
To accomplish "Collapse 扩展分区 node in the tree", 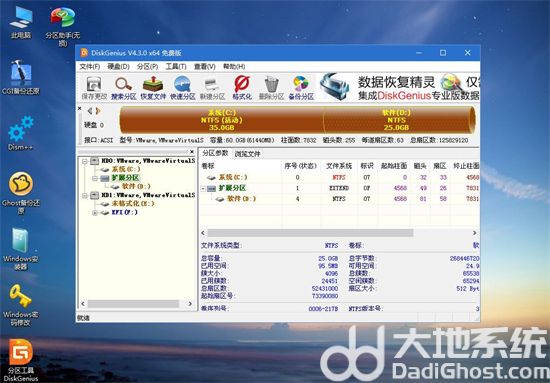I will (x=94, y=178).
